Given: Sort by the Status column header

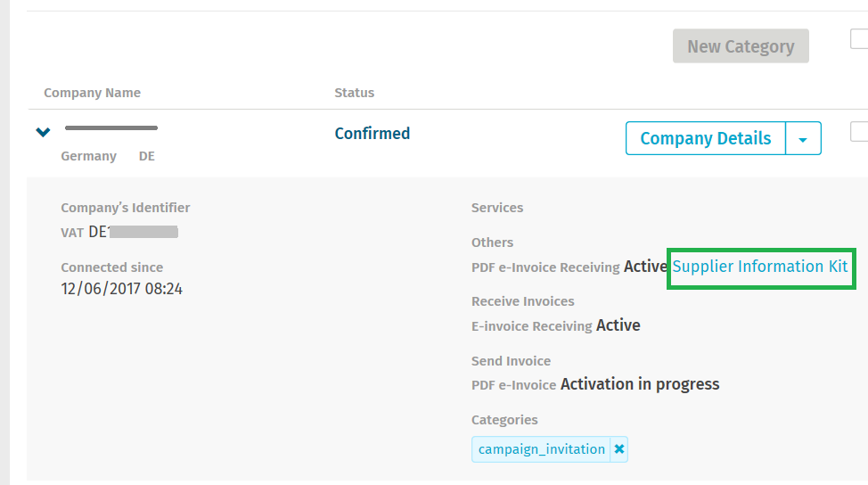Looking at the screenshot, I should (x=354, y=93).
